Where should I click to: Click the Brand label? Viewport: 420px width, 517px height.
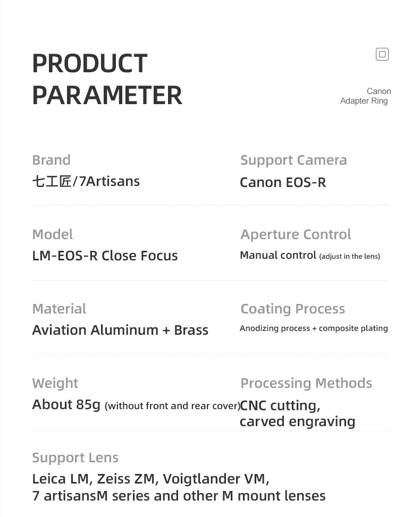(52, 160)
